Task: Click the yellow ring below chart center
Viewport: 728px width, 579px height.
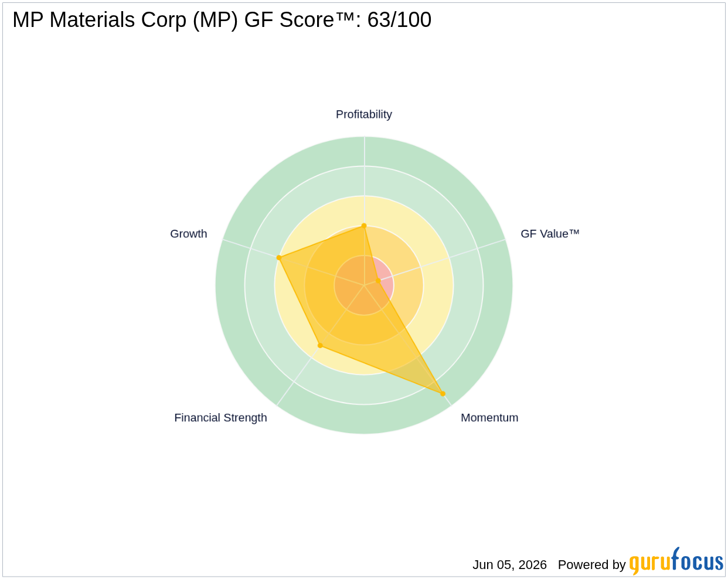Action: point(364,366)
